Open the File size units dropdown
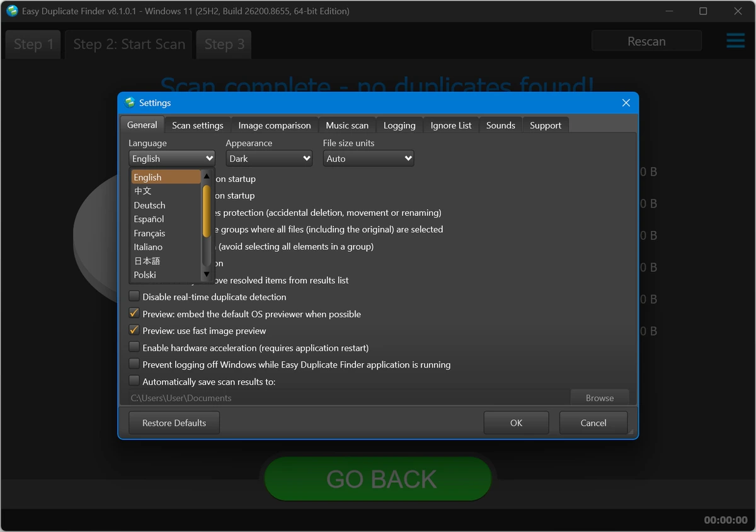756x532 pixels. pos(368,159)
